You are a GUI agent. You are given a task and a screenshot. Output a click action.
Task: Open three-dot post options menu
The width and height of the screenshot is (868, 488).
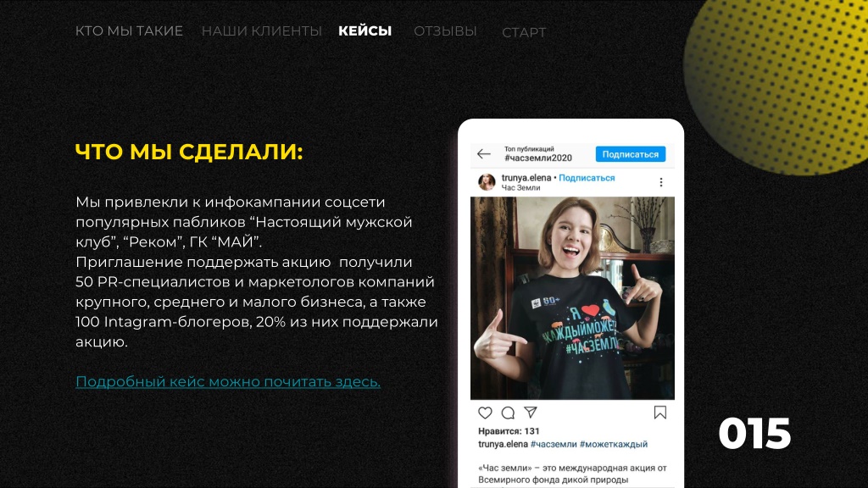[661, 182]
